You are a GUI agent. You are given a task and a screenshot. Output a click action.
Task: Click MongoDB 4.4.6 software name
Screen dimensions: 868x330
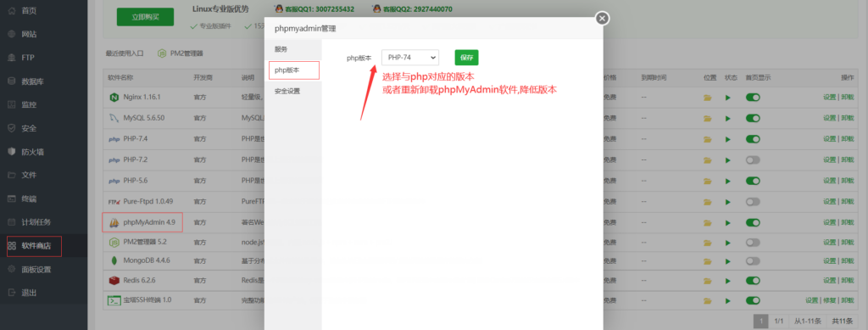[147, 260]
